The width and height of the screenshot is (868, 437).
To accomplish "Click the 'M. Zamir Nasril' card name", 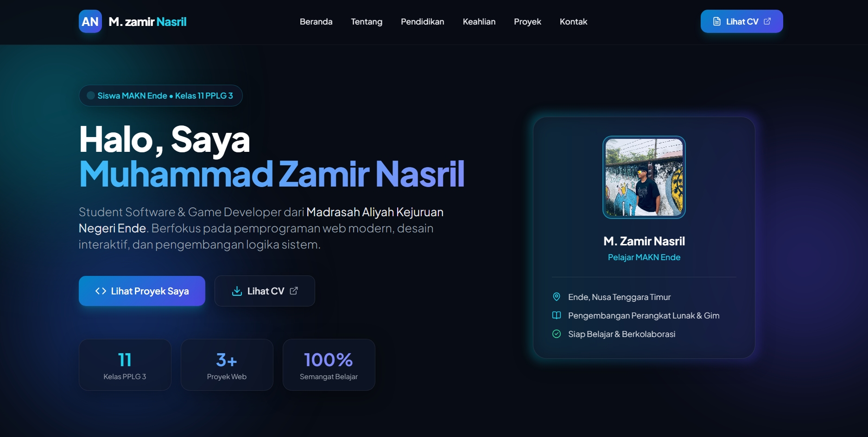I will [644, 241].
